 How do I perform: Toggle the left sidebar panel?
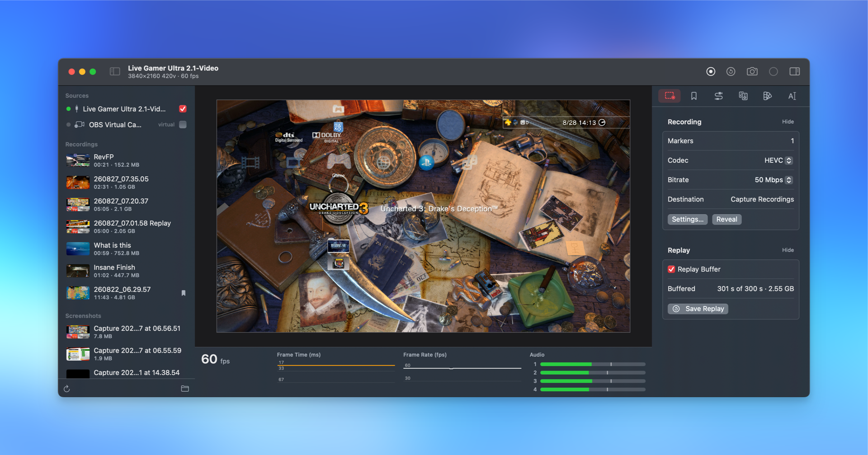(x=115, y=72)
